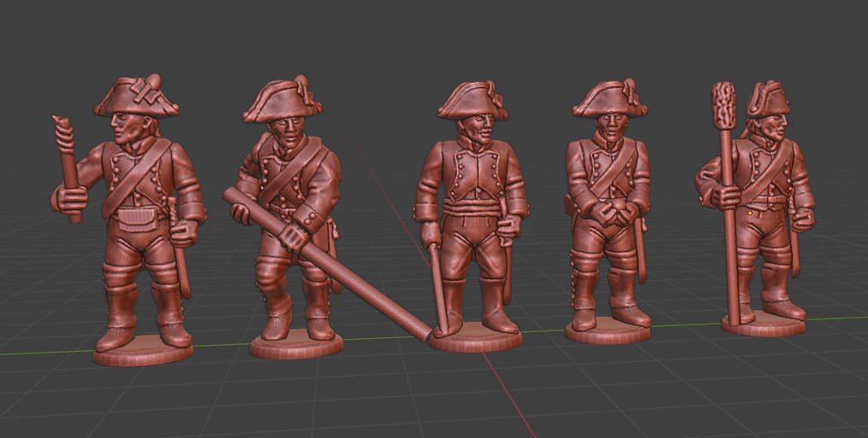Select the leftmost soldier figure's torso
868x438 pixels.
click(137, 175)
